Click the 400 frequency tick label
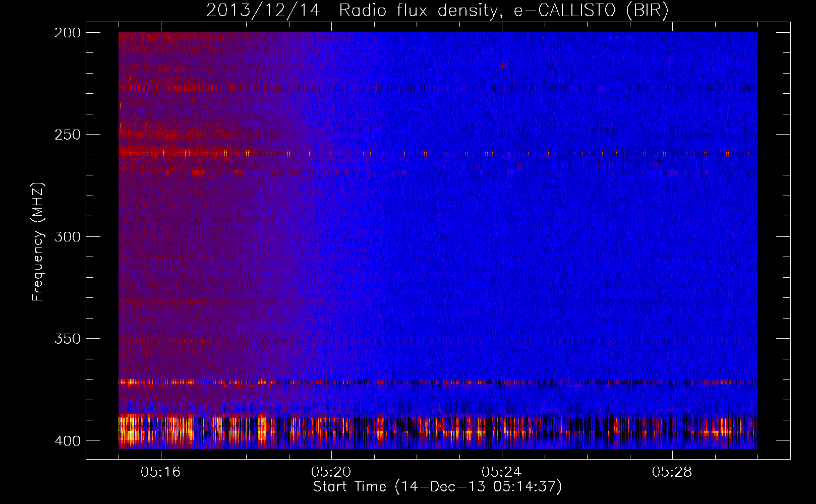816x504 pixels. [x=67, y=441]
